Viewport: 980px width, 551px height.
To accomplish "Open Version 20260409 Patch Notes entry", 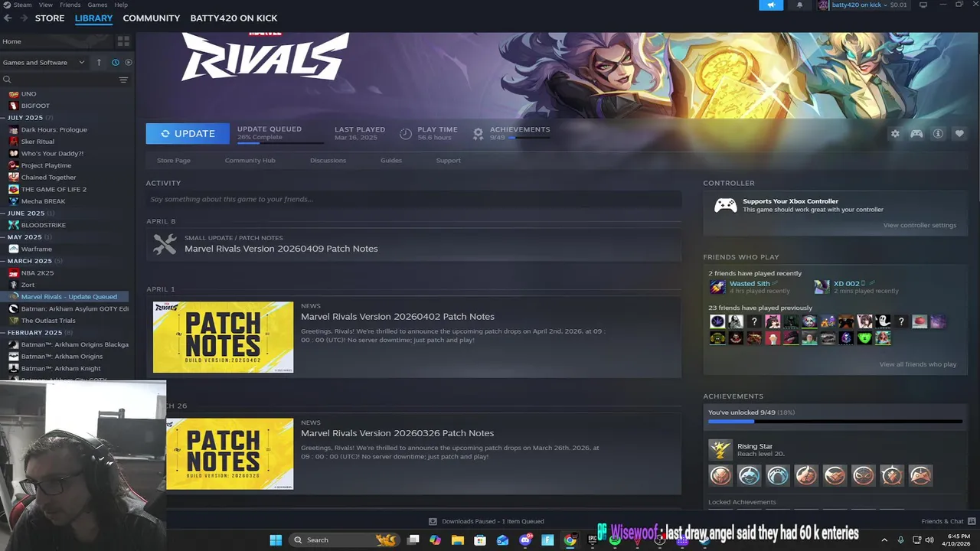I will click(413, 244).
